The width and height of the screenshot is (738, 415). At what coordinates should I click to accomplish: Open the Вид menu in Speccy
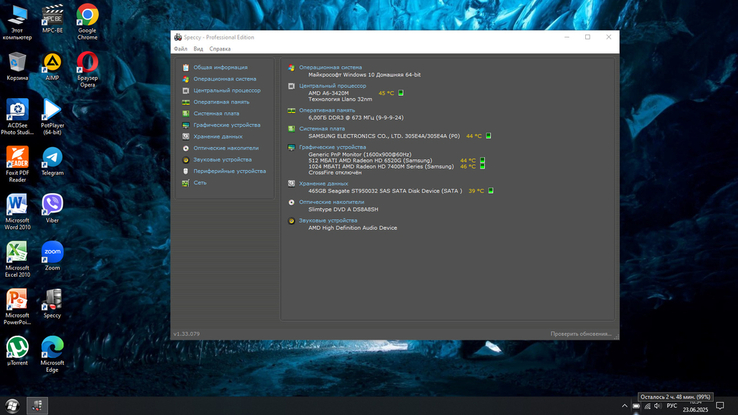(x=198, y=49)
